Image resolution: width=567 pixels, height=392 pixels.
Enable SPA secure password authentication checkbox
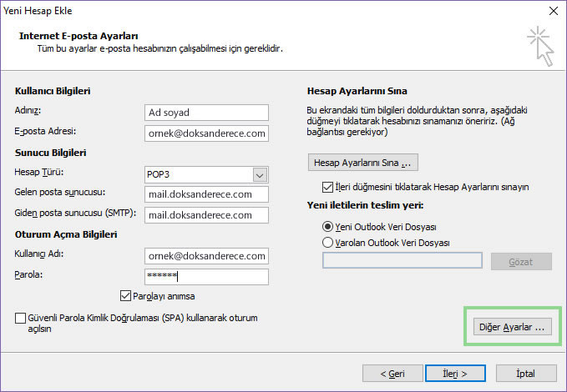point(20,319)
